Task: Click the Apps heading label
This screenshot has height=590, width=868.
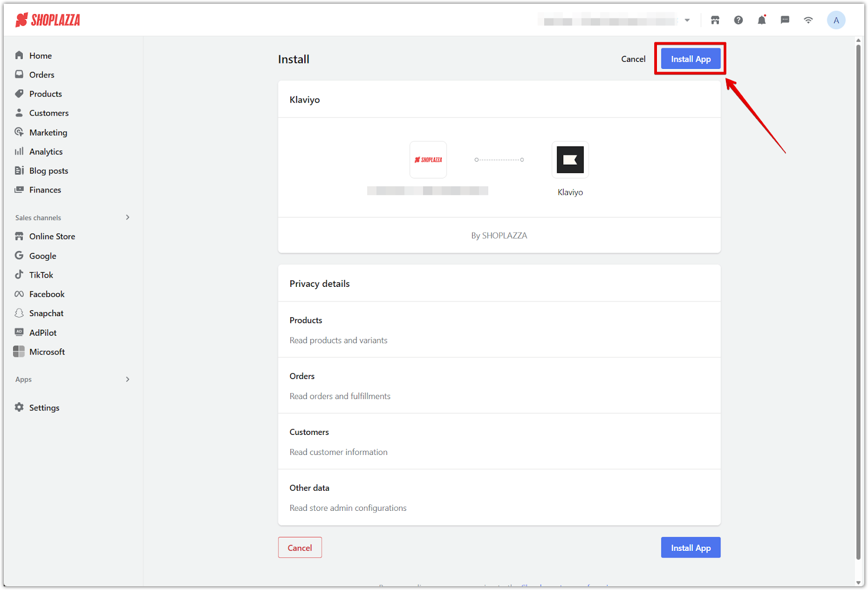Action: click(x=23, y=379)
